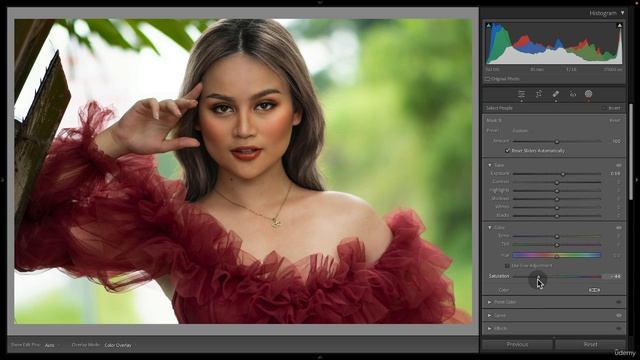
Task: Expand the Effects section
Action: pos(490,329)
